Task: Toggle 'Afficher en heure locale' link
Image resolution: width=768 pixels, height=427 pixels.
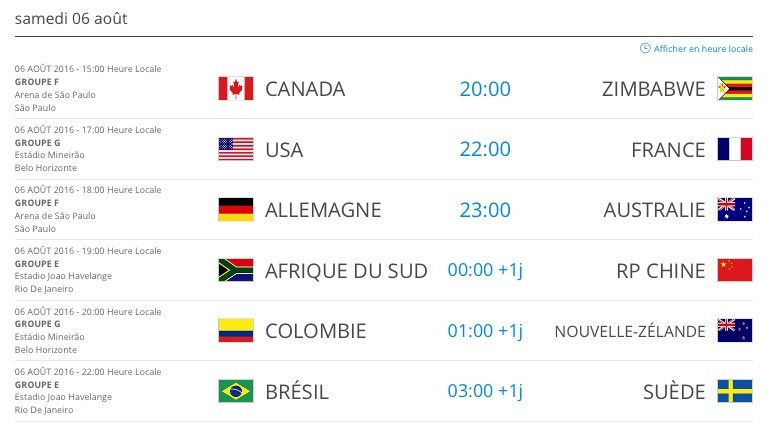Action: (x=703, y=48)
